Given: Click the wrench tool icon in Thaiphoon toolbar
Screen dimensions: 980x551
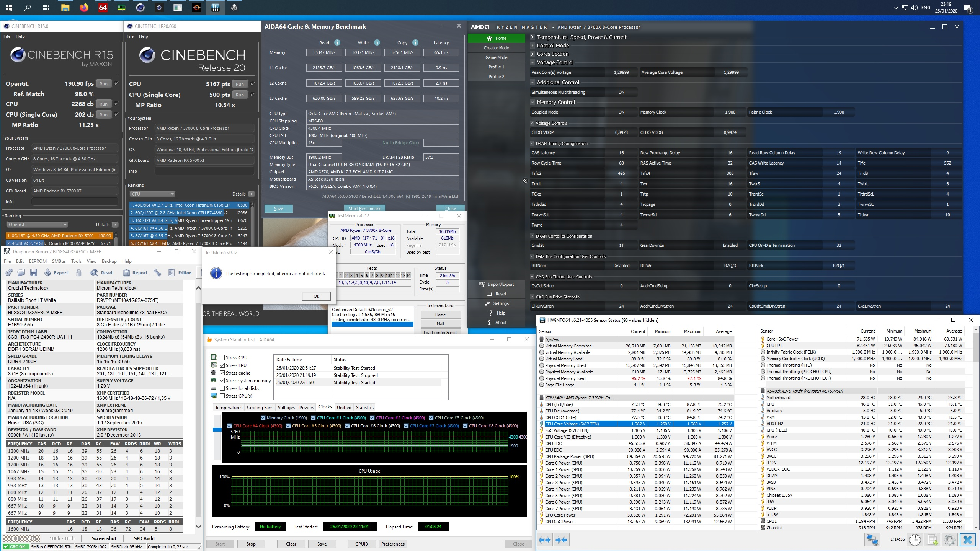Looking at the screenshot, I should tap(157, 272).
